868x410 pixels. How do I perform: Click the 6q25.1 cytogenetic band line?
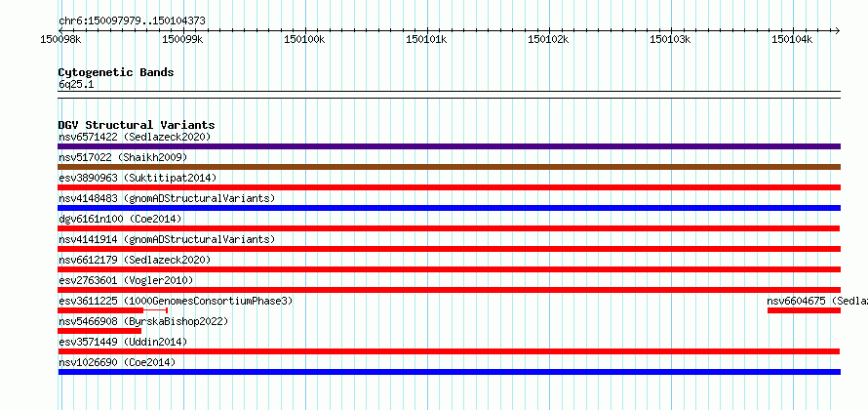click(x=449, y=95)
